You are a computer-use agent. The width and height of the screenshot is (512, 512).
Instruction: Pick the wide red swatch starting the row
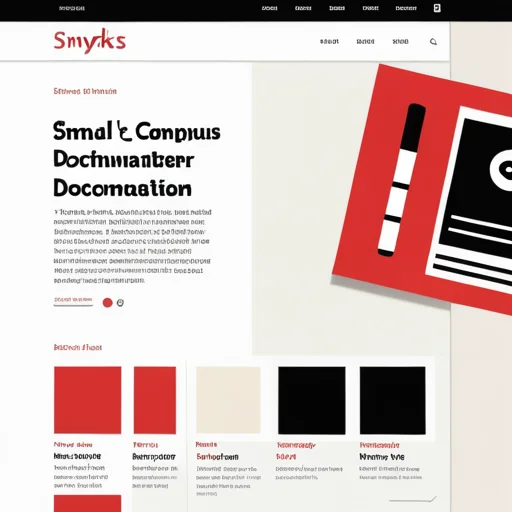(x=88, y=400)
